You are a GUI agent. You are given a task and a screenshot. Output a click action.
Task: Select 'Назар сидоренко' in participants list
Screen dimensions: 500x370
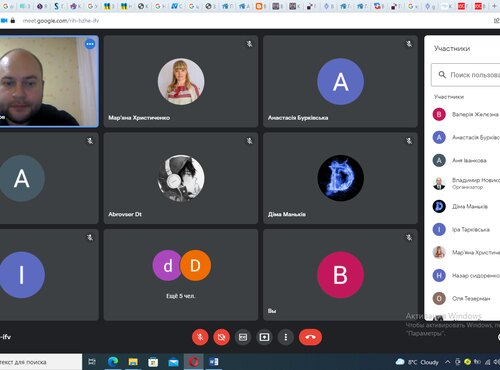pos(465,275)
